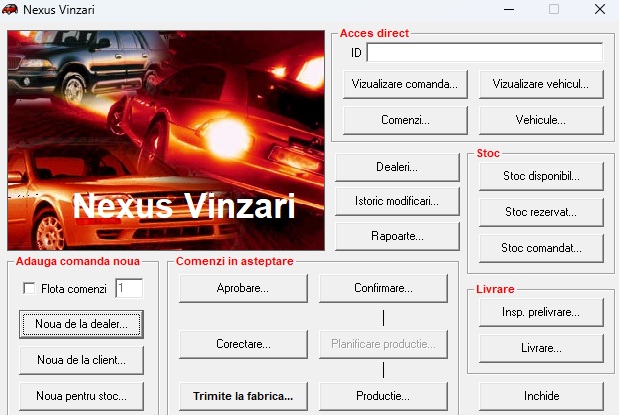Click the Comenzi button
Image resolution: width=619 pixels, height=415 pixels.
point(405,120)
